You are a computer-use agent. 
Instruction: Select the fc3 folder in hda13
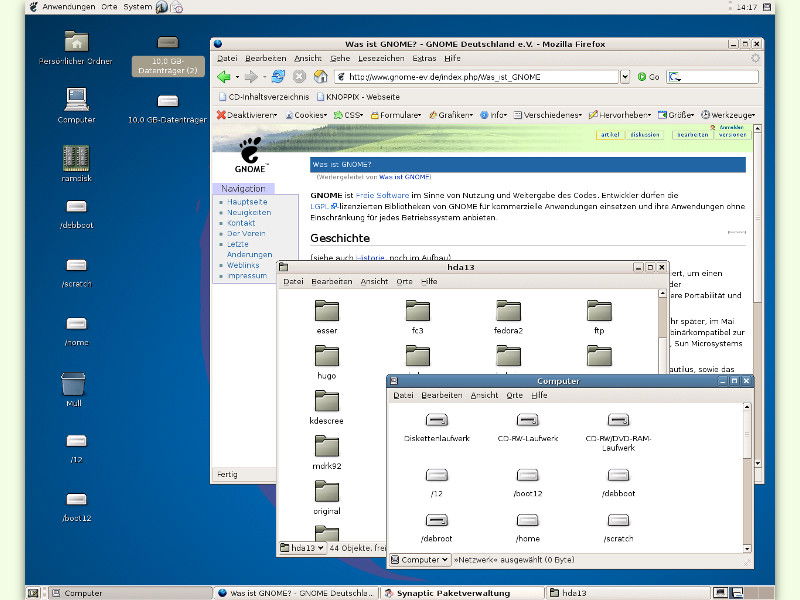point(418,317)
